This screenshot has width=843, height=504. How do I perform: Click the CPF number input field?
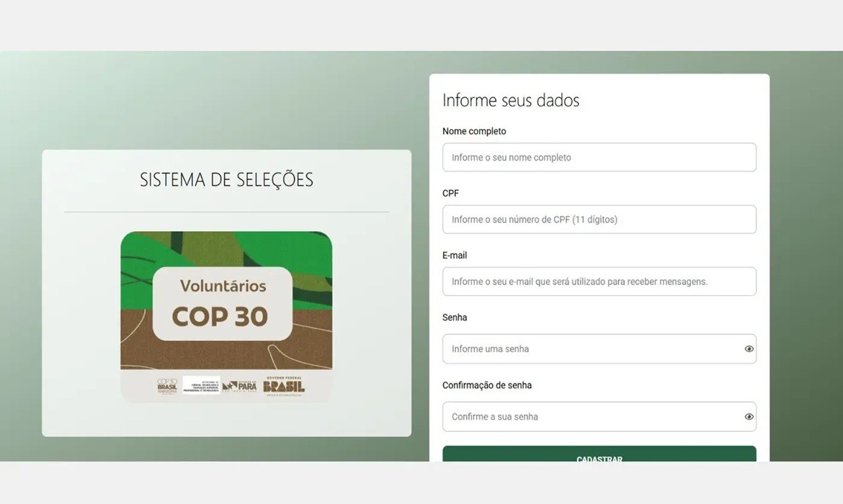tap(599, 219)
